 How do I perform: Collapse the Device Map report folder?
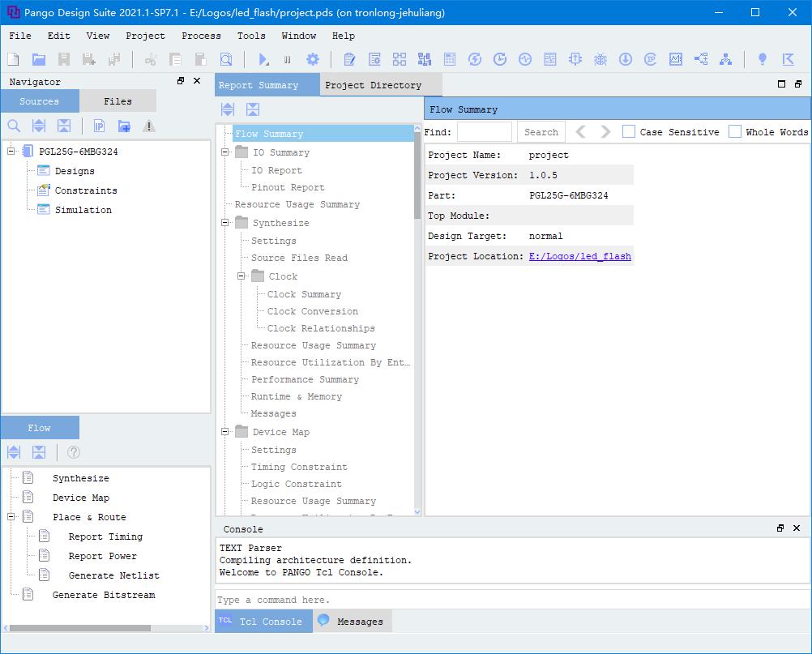click(x=224, y=432)
